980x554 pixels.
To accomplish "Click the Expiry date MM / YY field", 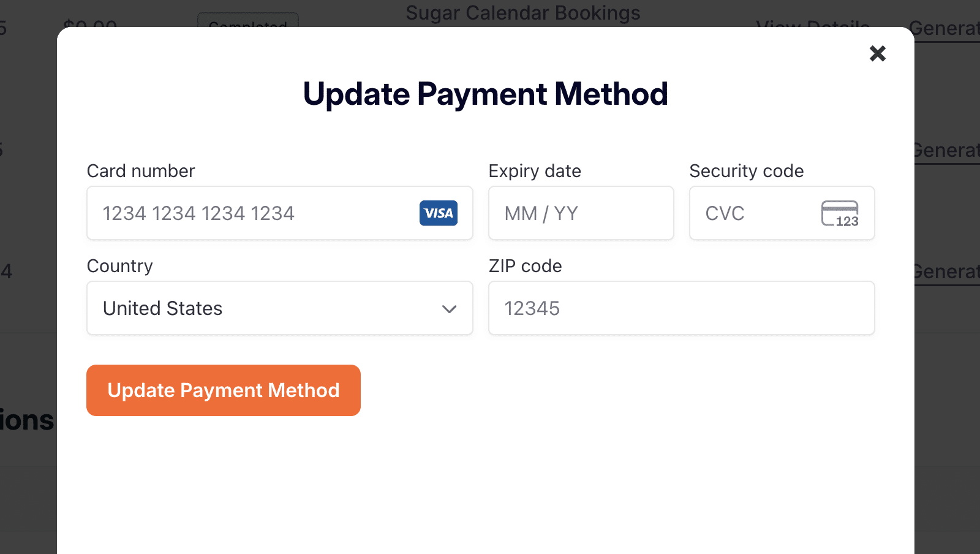I will [x=581, y=213].
